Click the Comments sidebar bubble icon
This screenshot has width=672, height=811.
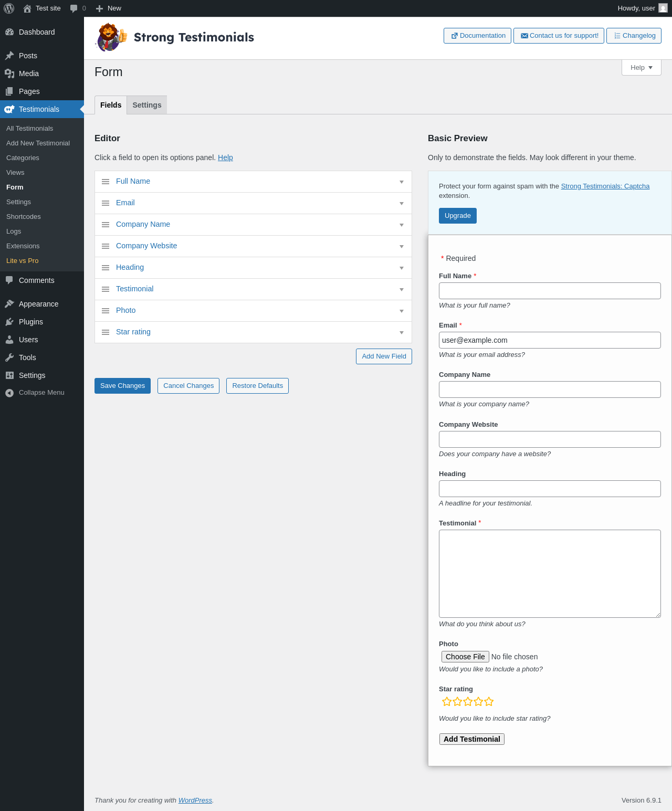pyautogui.click(x=9, y=280)
